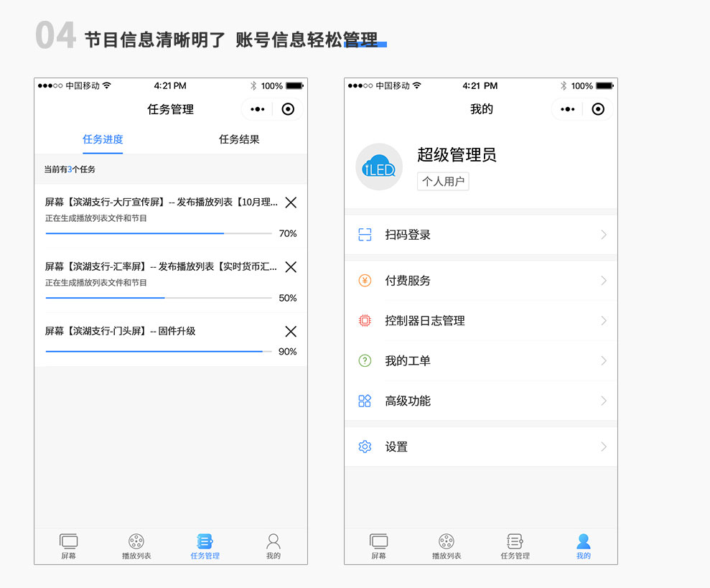Open the 设置 gear icon

[x=365, y=446]
